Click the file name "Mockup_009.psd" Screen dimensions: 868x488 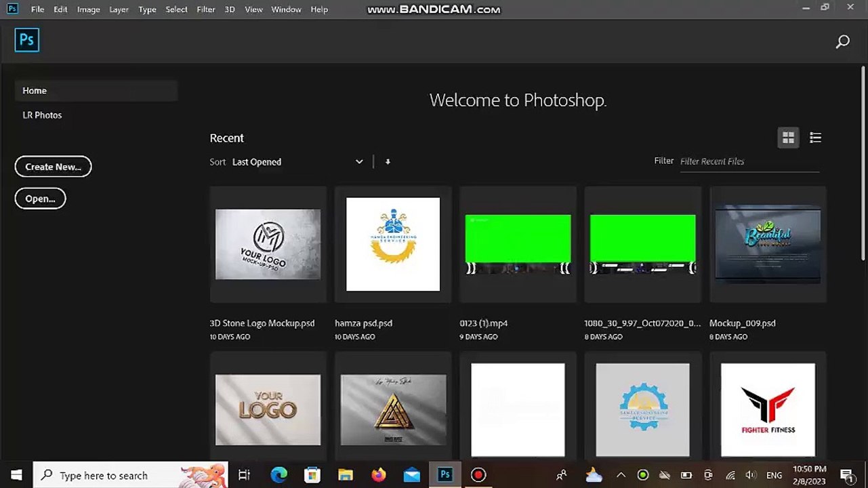click(743, 323)
